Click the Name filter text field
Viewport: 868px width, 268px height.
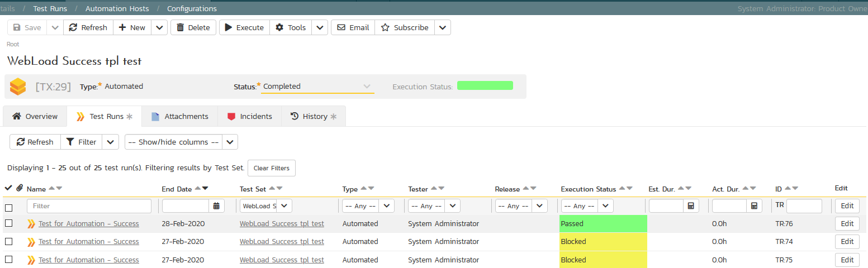(x=89, y=206)
